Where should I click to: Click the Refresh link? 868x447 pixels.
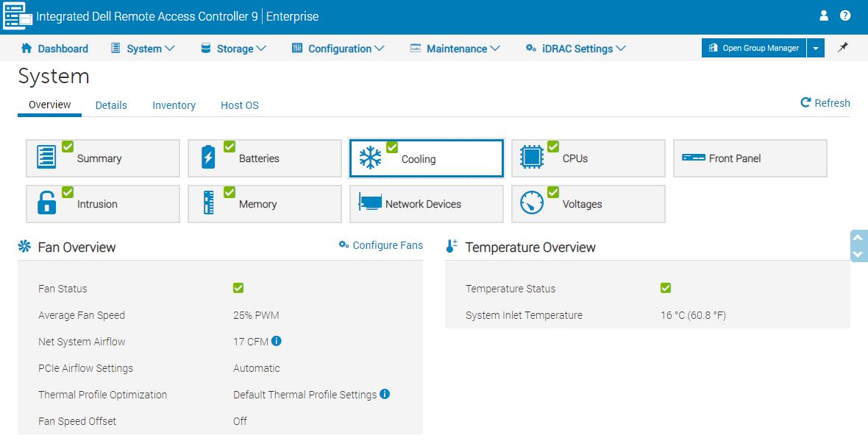pos(825,103)
